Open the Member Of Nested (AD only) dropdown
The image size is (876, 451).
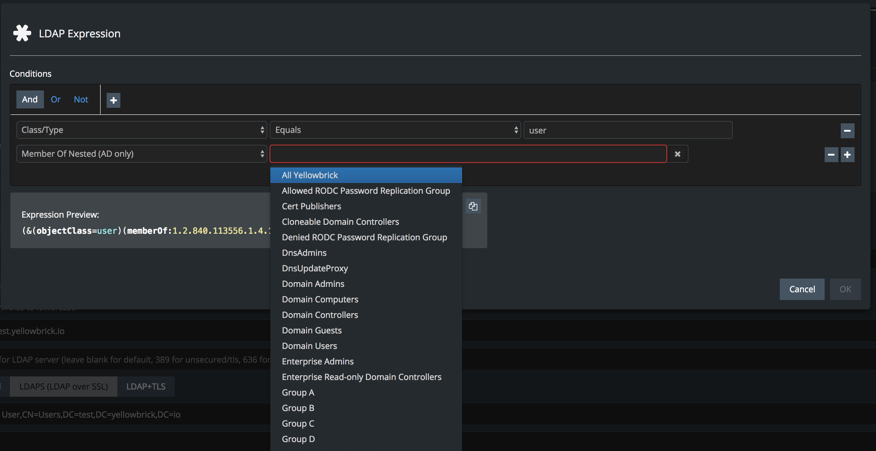pos(141,154)
